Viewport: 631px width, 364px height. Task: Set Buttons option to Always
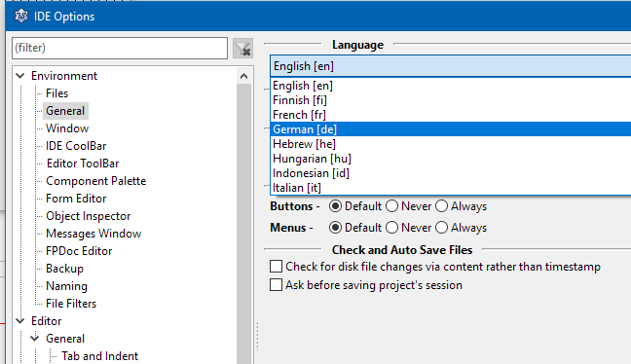point(441,206)
